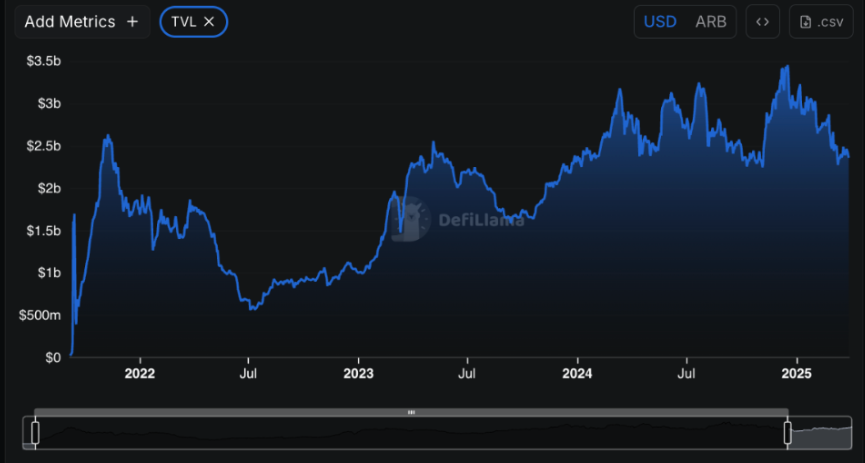Open the embed code icon button
This screenshot has width=865, height=463.
pyautogui.click(x=762, y=22)
